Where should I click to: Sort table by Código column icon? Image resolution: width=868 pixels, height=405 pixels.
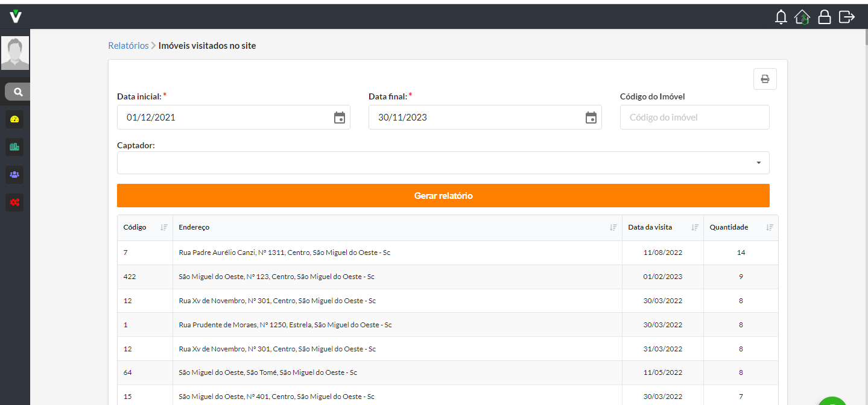pos(163,228)
